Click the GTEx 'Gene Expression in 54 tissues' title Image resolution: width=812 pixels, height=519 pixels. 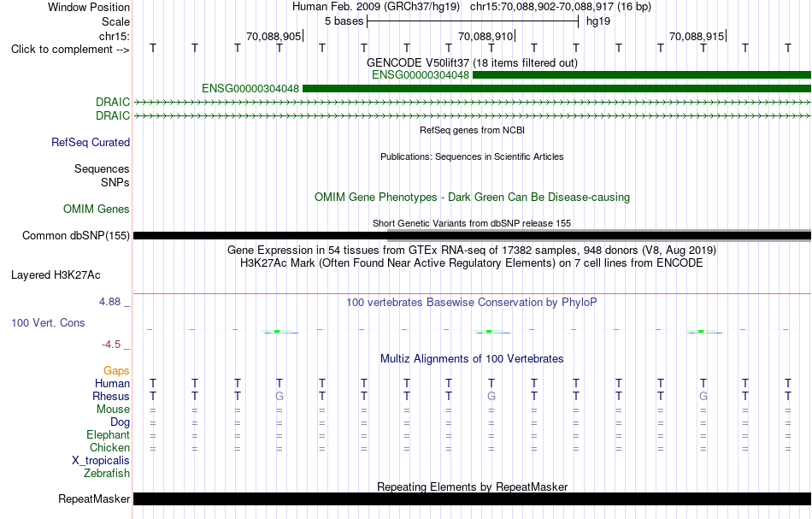472,251
